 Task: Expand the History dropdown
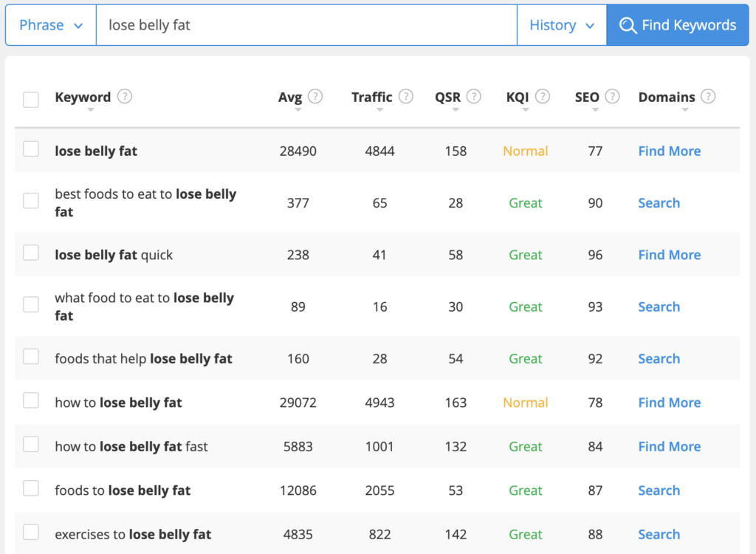coord(561,25)
